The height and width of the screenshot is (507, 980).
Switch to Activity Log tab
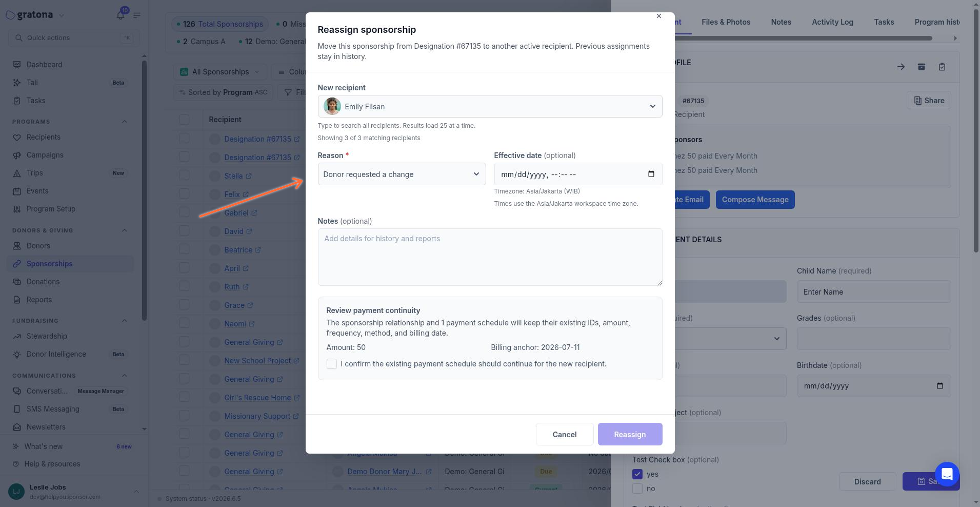832,22
